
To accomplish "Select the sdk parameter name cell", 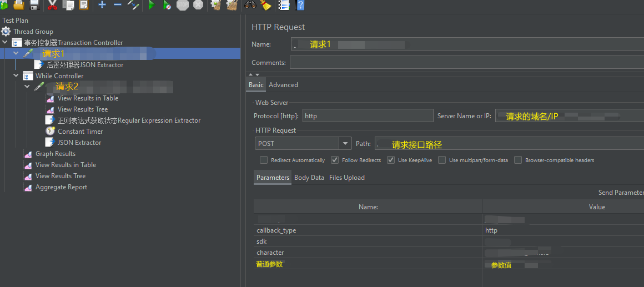I will click(368, 241).
